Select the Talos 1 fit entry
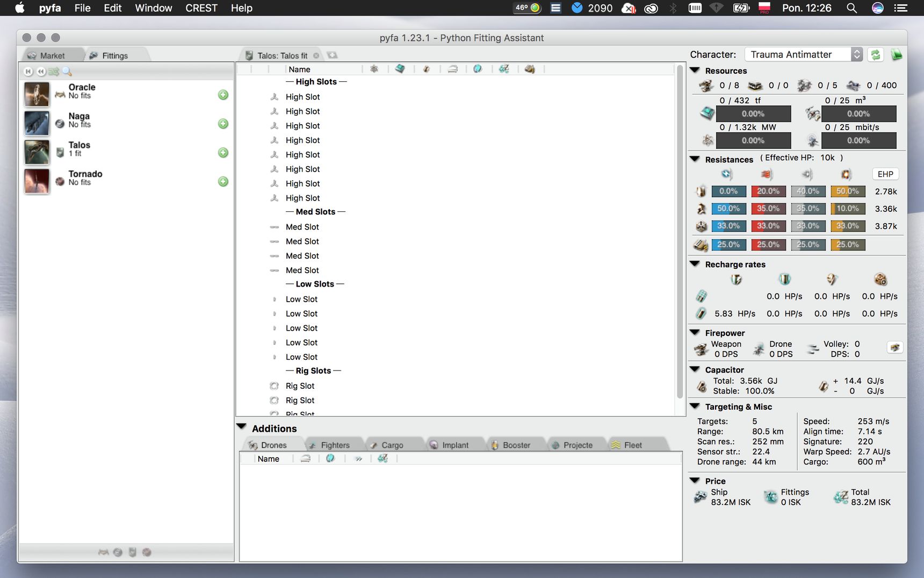This screenshot has height=578, width=924. [x=127, y=153]
